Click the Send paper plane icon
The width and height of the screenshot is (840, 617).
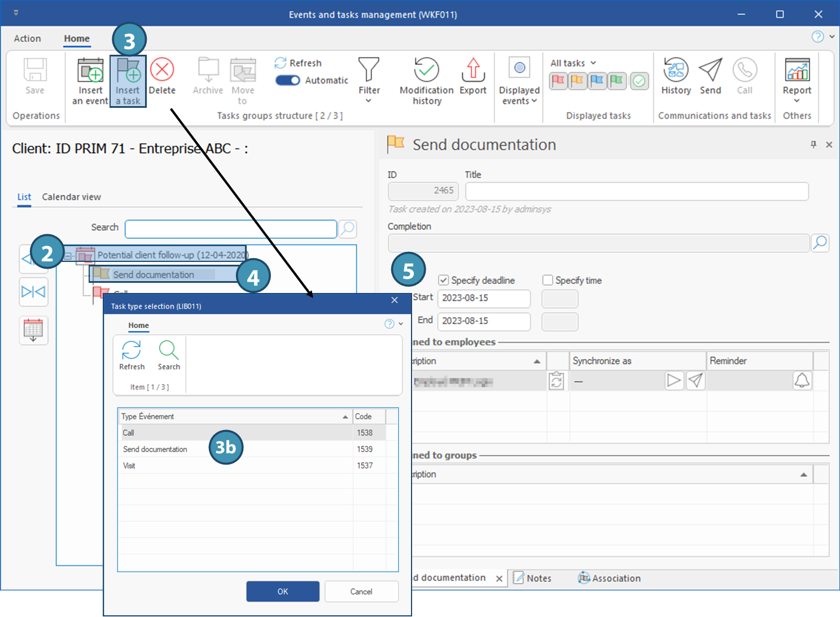click(x=710, y=71)
